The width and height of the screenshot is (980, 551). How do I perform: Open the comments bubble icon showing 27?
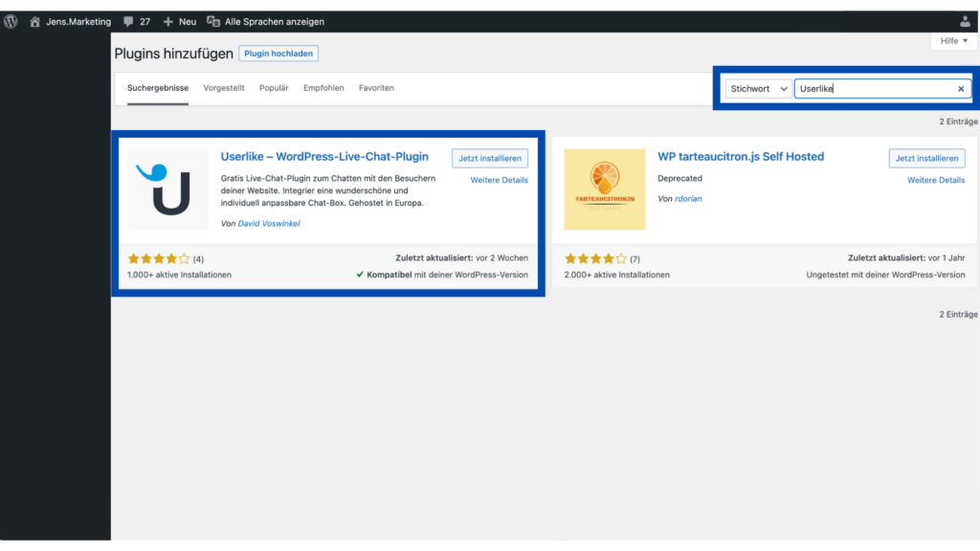coord(128,21)
